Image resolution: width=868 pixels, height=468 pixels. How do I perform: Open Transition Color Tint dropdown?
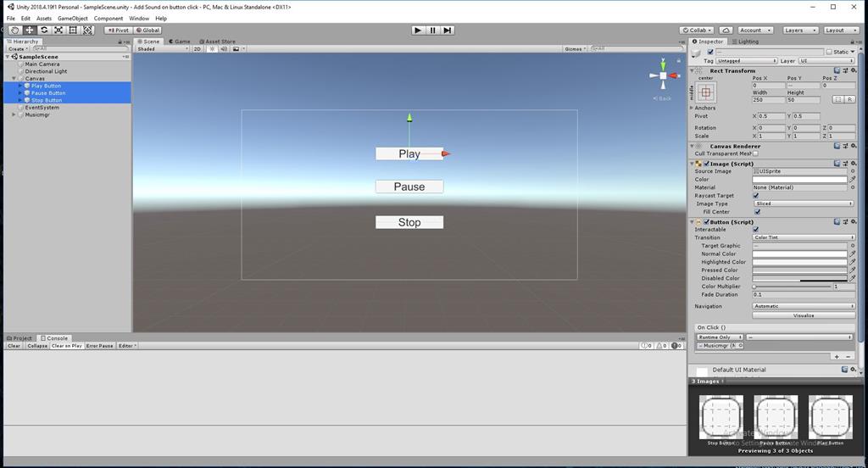coord(804,237)
